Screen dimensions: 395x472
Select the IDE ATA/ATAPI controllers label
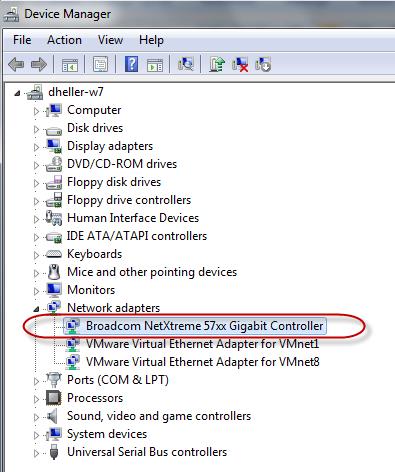pos(137,236)
